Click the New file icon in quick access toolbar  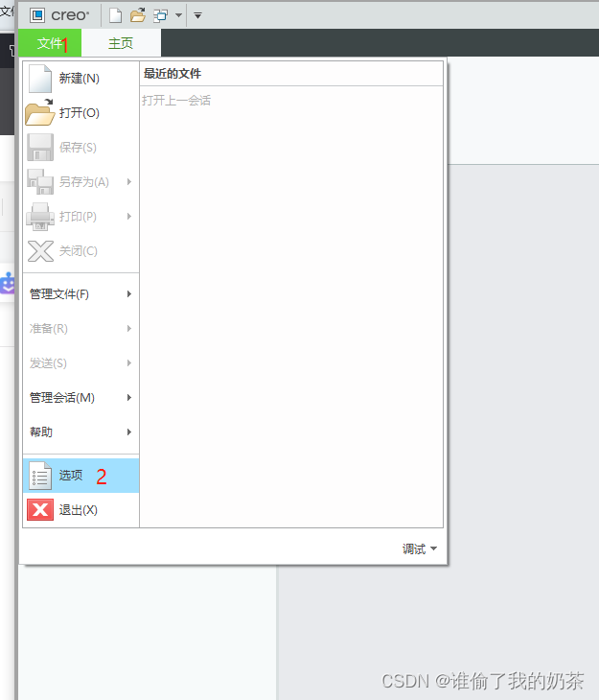115,15
